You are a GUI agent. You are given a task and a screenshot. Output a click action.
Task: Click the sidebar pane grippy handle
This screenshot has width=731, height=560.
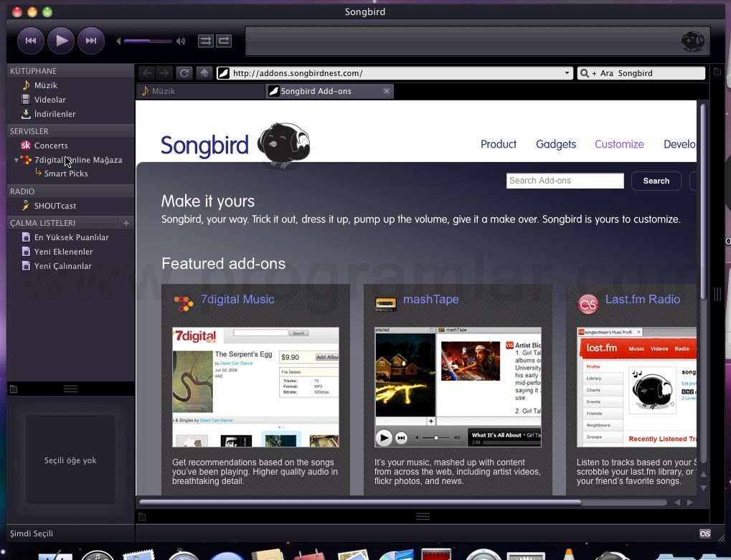point(70,389)
